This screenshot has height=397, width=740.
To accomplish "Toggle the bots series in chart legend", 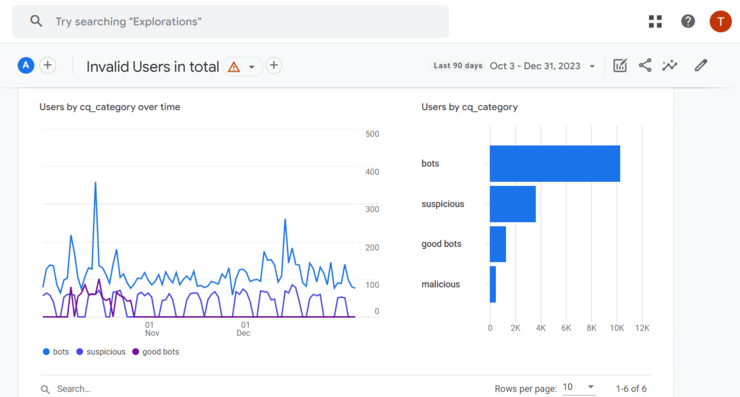I will point(56,352).
